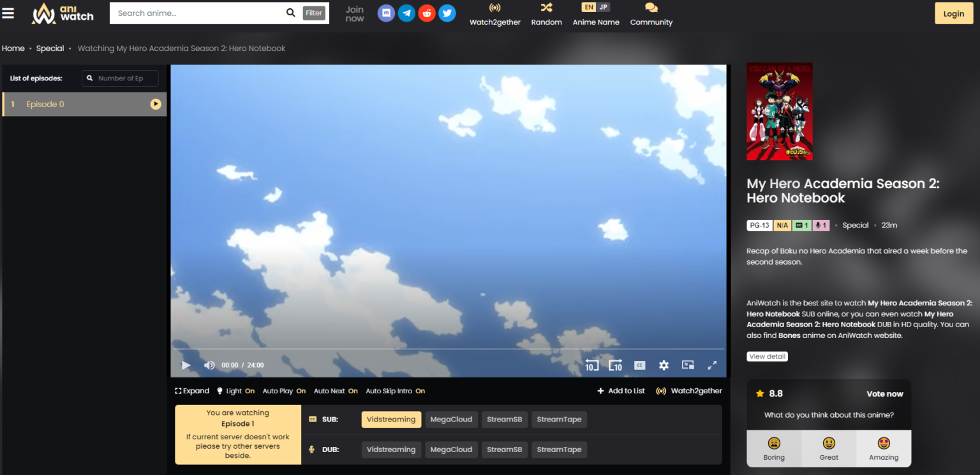Enable picture-in-picture mode
Image resolution: width=980 pixels, height=475 pixels.
(688, 365)
